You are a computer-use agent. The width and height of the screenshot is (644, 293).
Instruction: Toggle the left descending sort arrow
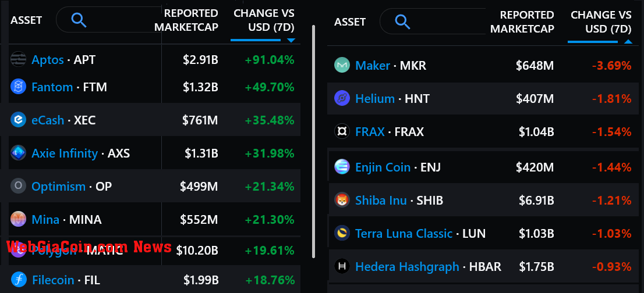291,41
